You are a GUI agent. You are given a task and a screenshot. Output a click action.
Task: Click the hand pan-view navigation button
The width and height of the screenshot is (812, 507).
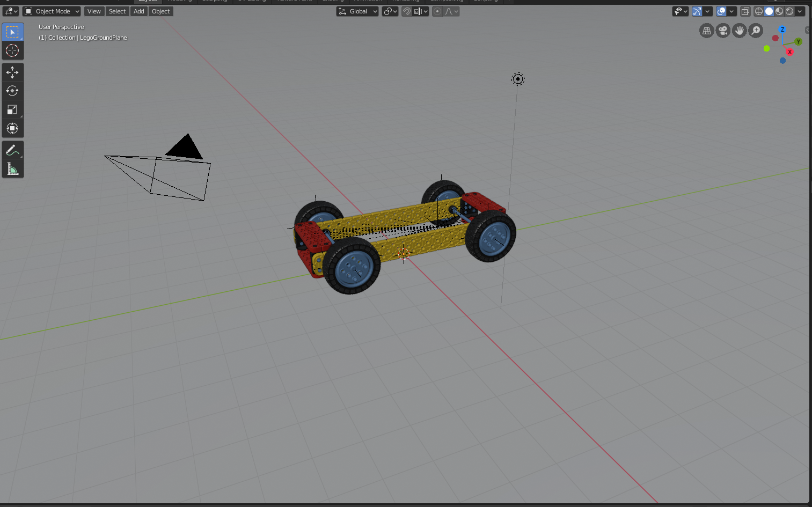[x=740, y=31]
